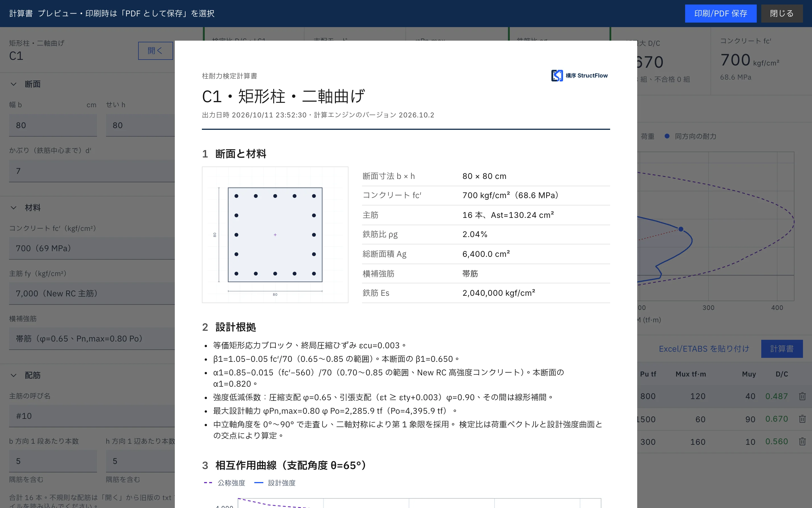Click the コンクリート fc′ 700 kgf/cm² summary card

[x=761, y=61]
